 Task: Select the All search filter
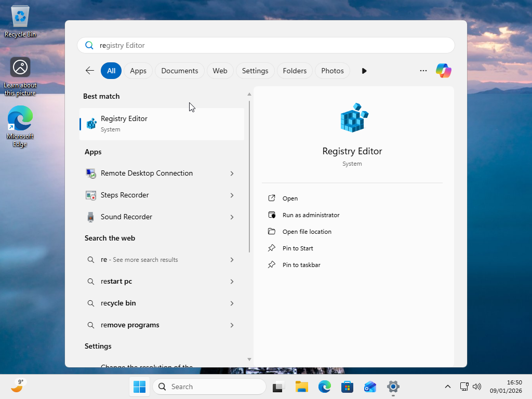coord(111,70)
